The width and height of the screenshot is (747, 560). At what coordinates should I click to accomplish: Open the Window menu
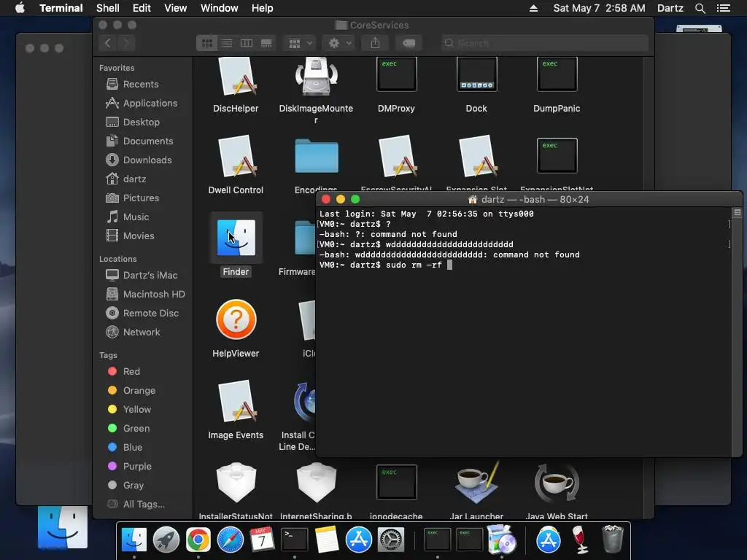pos(219,8)
